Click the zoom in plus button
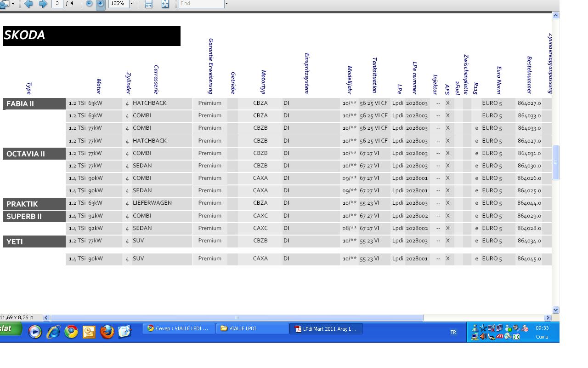 pos(101,4)
